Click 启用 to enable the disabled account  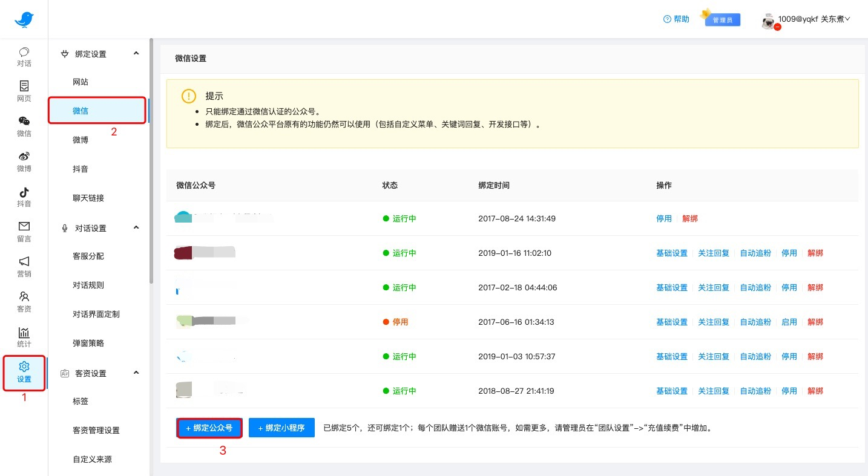pos(789,322)
